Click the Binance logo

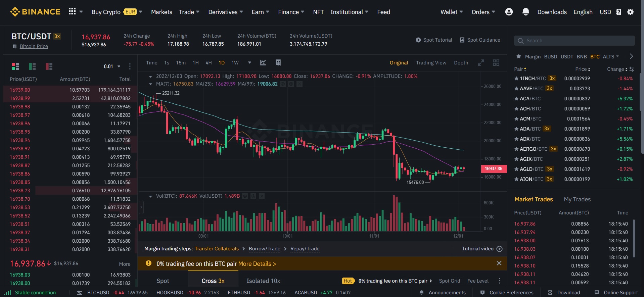(x=35, y=12)
